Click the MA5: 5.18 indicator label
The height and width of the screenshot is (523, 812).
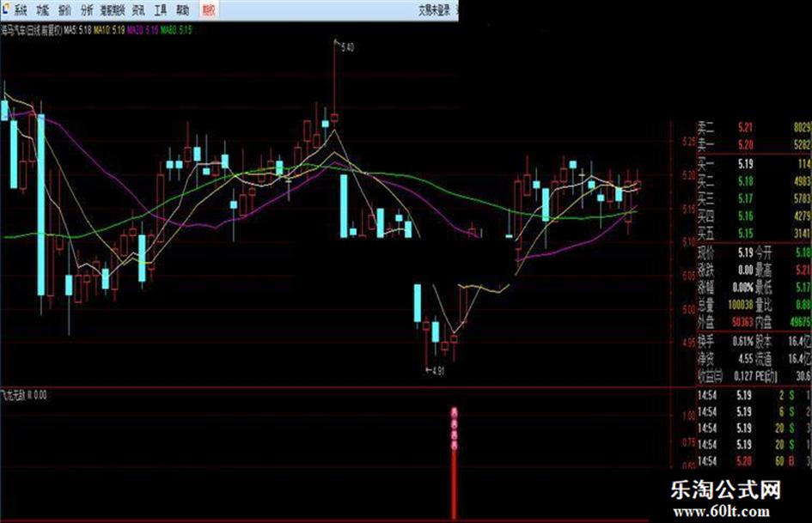coord(77,31)
